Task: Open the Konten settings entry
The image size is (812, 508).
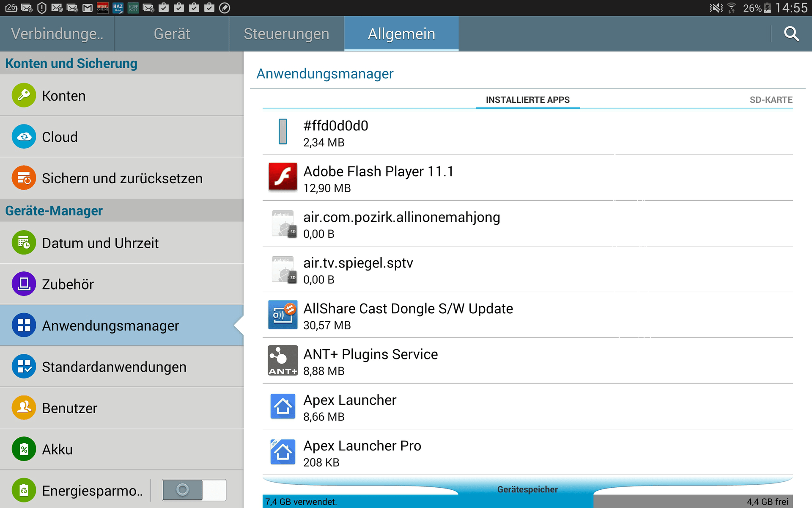Action: click(122, 95)
